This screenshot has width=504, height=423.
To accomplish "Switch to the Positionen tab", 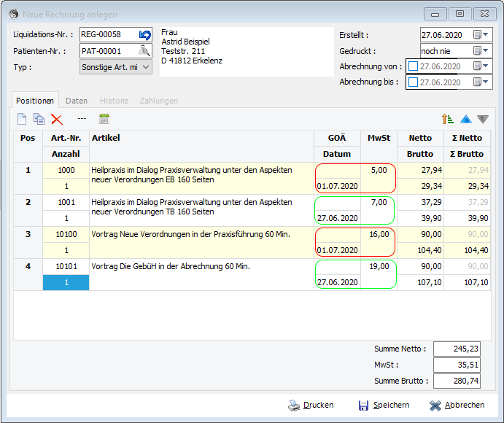I will (35, 101).
